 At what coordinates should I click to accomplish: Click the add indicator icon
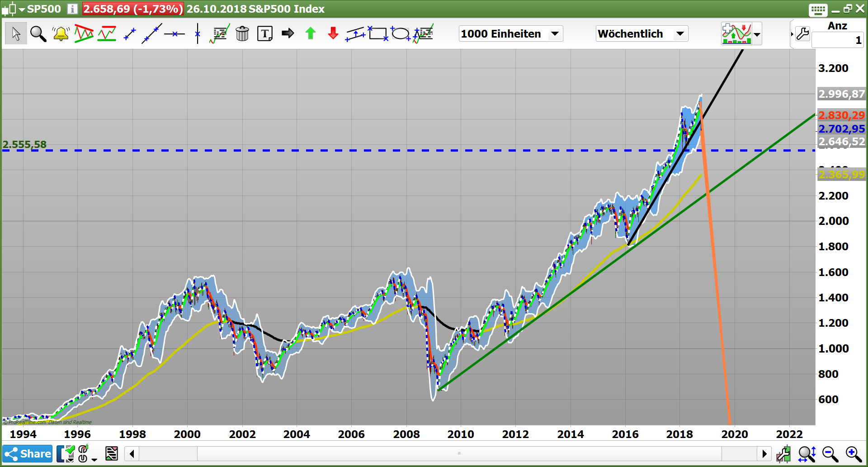click(x=736, y=33)
